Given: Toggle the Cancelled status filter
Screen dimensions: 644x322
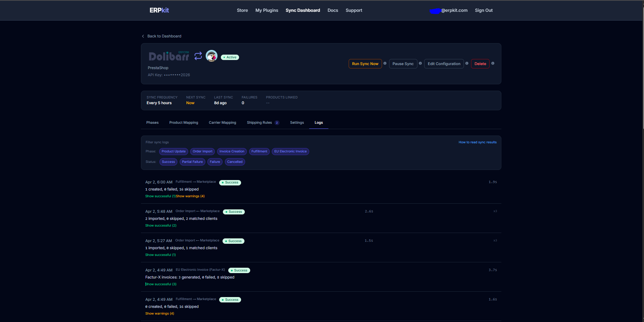Looking at the screenshot, I should [235, 162].
